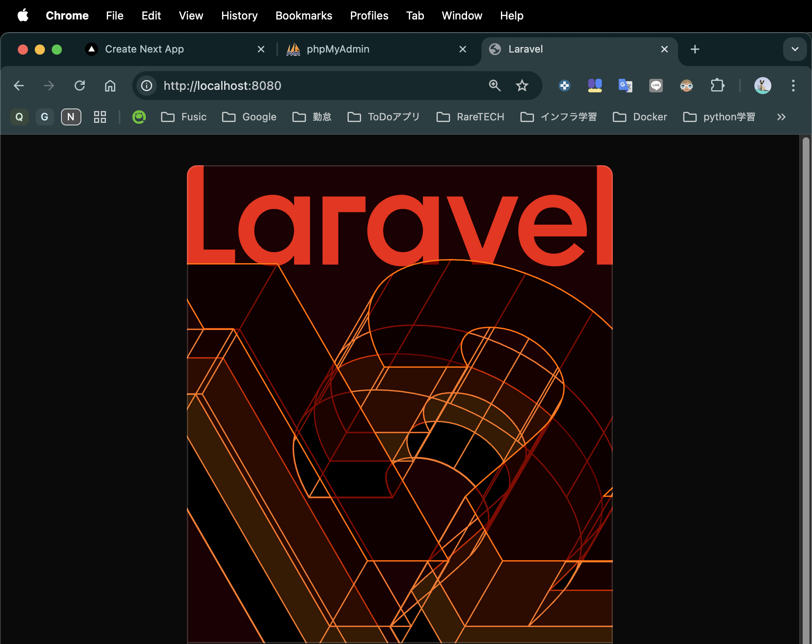Open the apps grid shortcut
The width and height of the screenshot is (812, 644).
[x=100, y=117]
